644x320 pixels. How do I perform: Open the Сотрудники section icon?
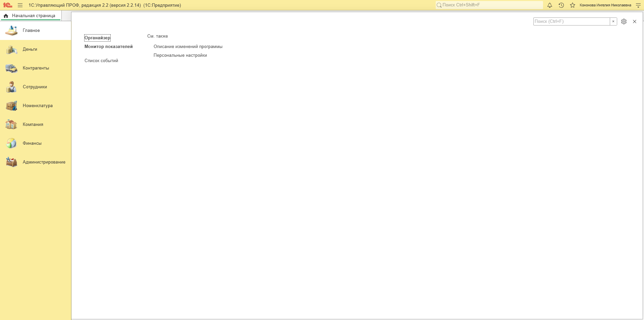(11, 87)
